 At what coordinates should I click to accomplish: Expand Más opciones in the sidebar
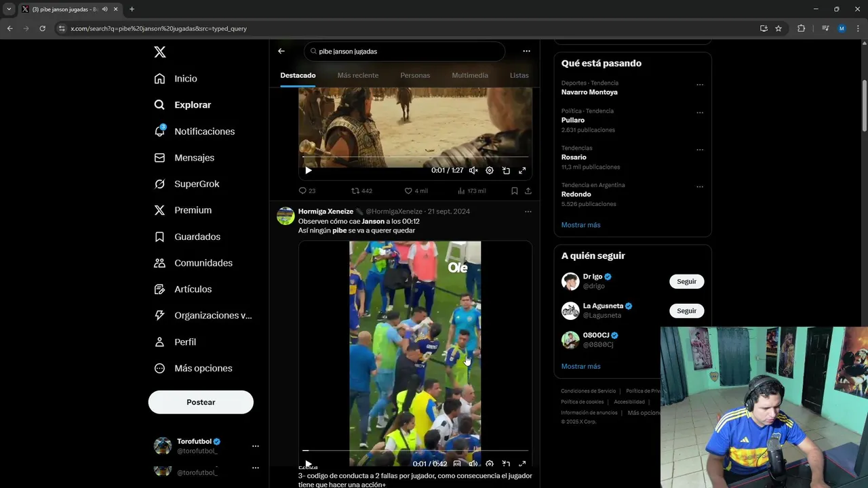pos(193,368)
